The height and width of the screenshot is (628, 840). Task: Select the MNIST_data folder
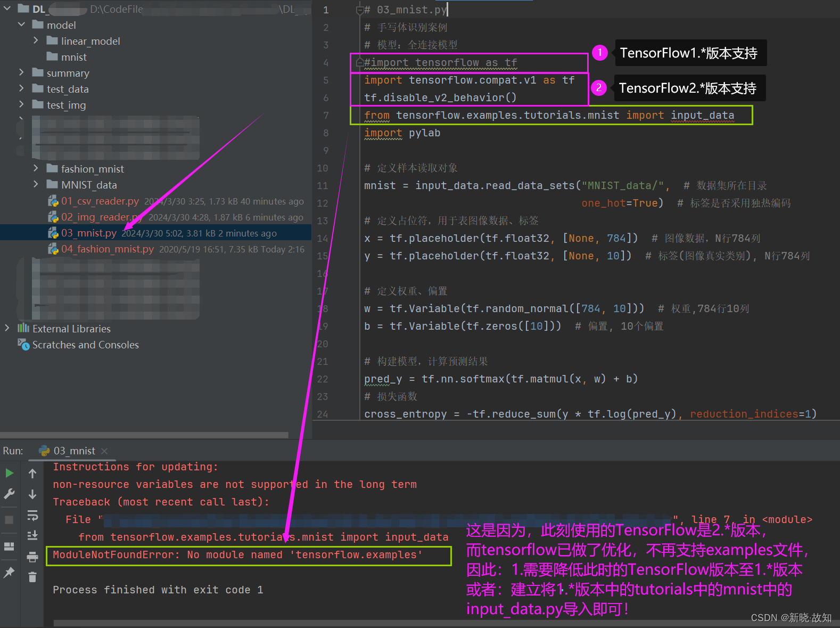[x=89, y=185]
